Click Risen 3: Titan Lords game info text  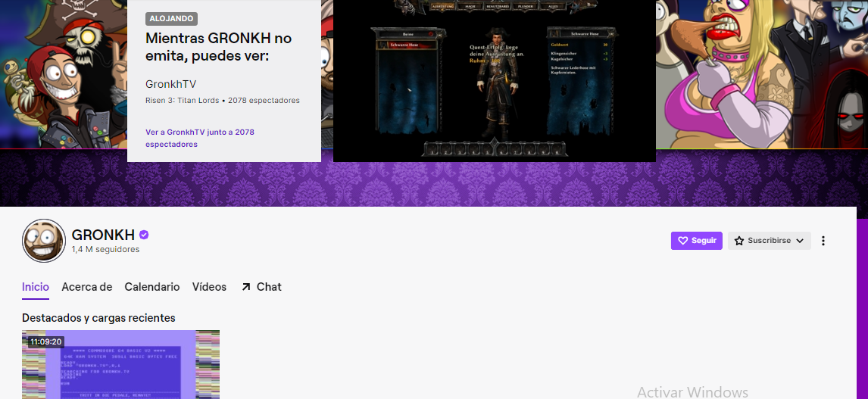tap(182, 101)
